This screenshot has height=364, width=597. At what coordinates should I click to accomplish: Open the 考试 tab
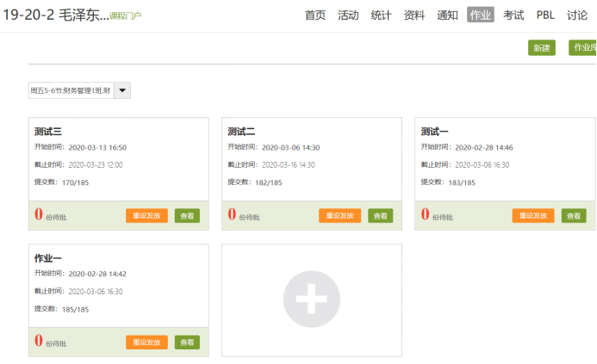[513, 15]
